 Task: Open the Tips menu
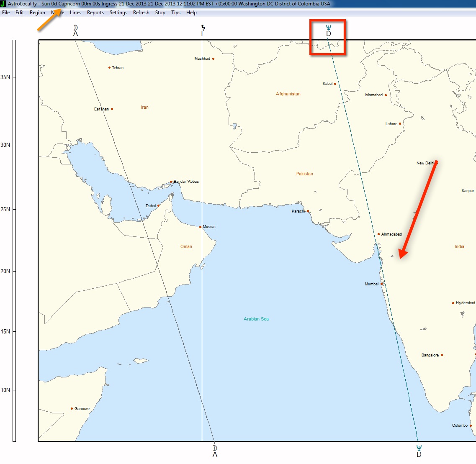(176, 13)
